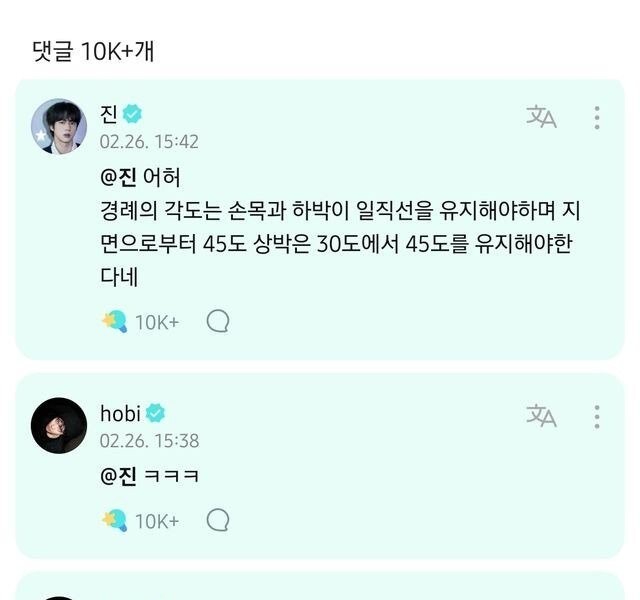640x600 pixels.
Task: Click the verified badge next to hobi
Action: tap(157, 413)
